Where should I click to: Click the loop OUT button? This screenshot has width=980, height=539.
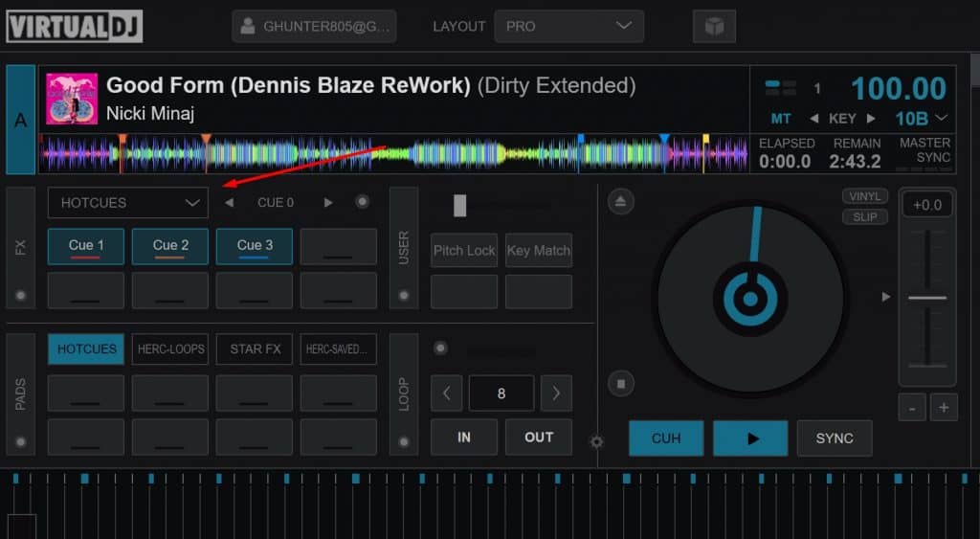[x=538, y=438]
